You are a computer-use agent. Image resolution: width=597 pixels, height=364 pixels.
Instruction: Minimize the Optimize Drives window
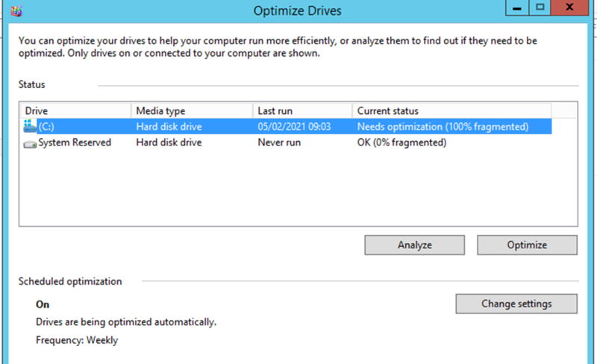pos(516,7)
